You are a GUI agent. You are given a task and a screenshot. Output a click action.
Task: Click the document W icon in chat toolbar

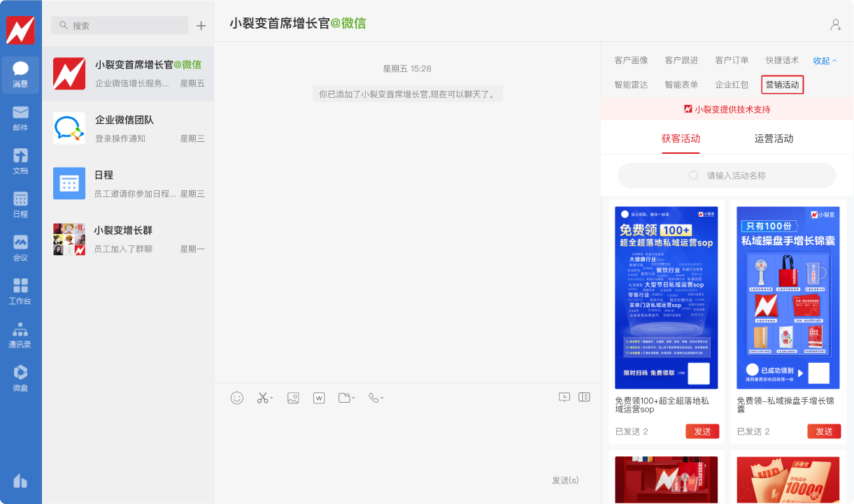click(x=319, y=398)
